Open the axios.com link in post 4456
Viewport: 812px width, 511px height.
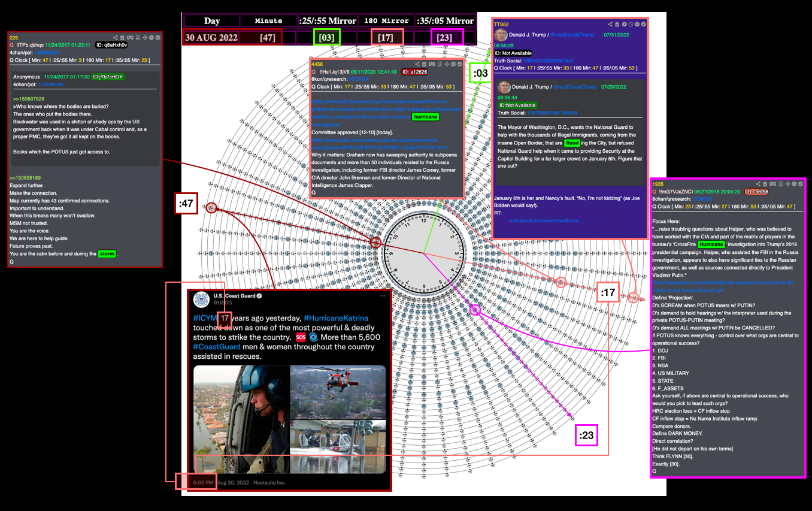[380, 143]
